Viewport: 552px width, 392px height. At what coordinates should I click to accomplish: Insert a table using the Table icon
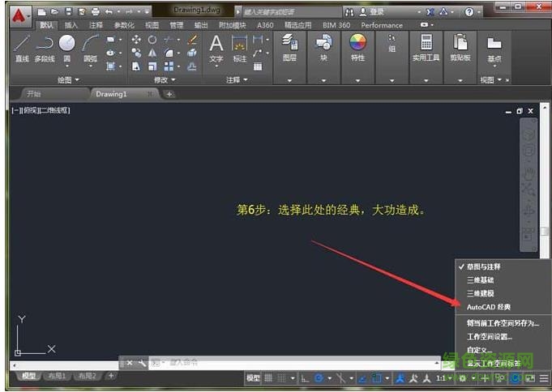258,66
